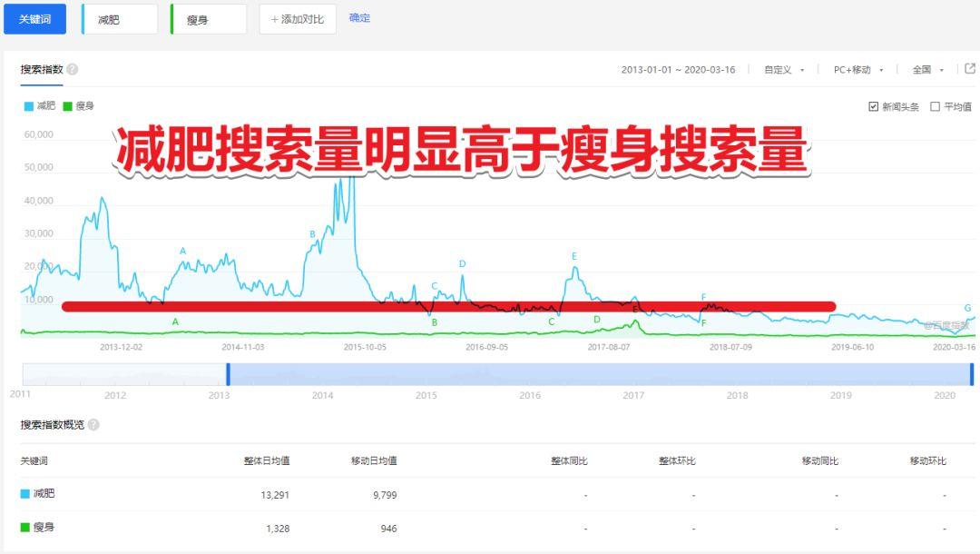Select the 关键词 tab button
This screenshot has height=554, width=980.
pyautogui.click(x=34, y=19)
